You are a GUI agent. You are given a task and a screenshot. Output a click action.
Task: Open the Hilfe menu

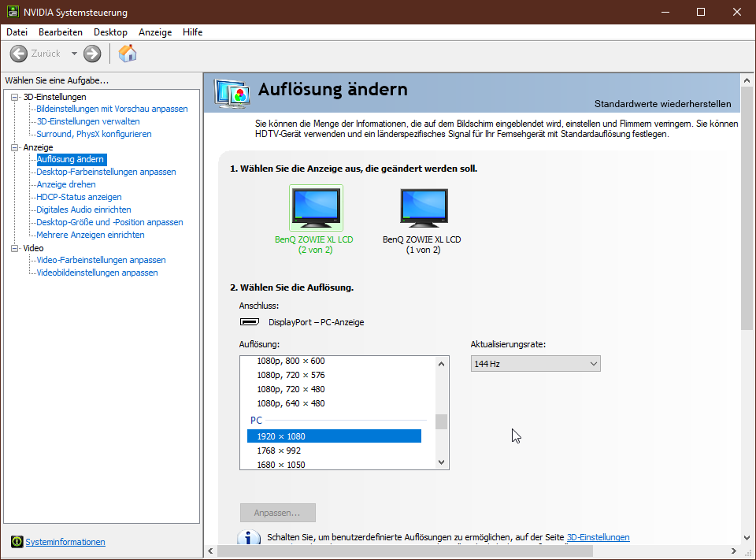tap(192, 32)
